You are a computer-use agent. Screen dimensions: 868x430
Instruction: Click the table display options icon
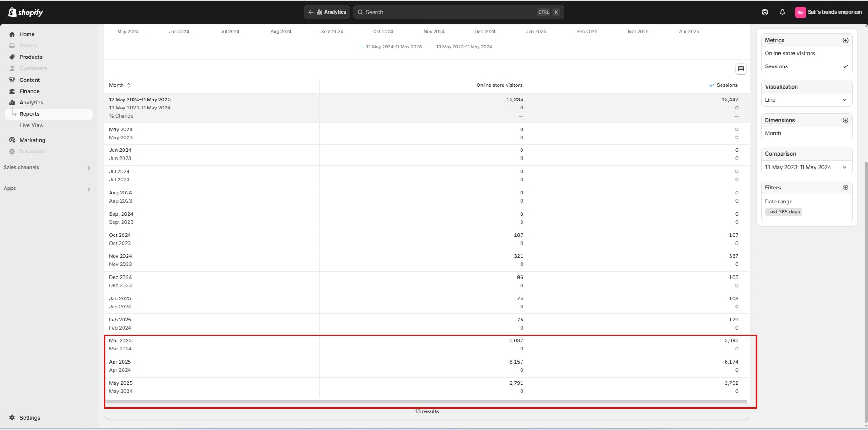click(x=740, y=69)
